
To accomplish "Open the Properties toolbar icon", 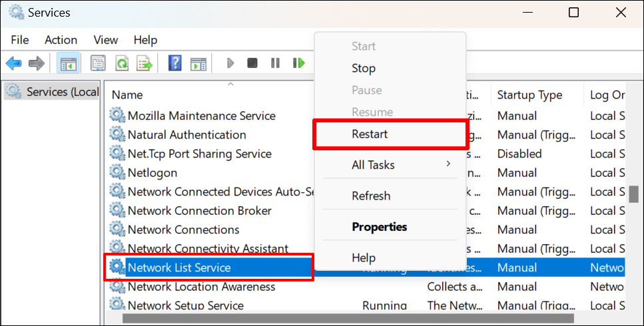I will pos(99,63).
